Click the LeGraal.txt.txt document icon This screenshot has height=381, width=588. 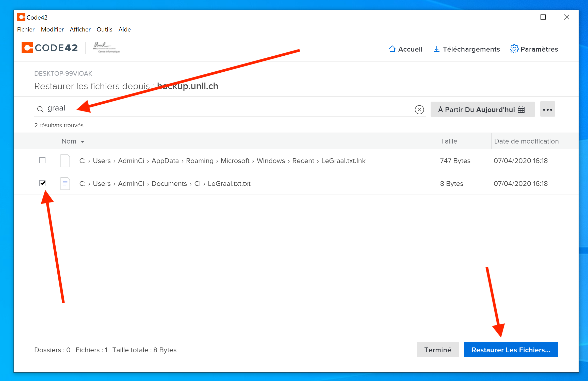tap(65, 183)
